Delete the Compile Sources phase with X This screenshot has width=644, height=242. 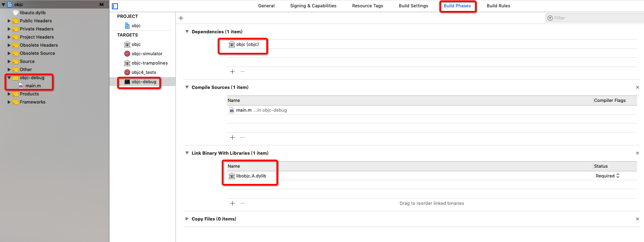[x=637, y=87]
